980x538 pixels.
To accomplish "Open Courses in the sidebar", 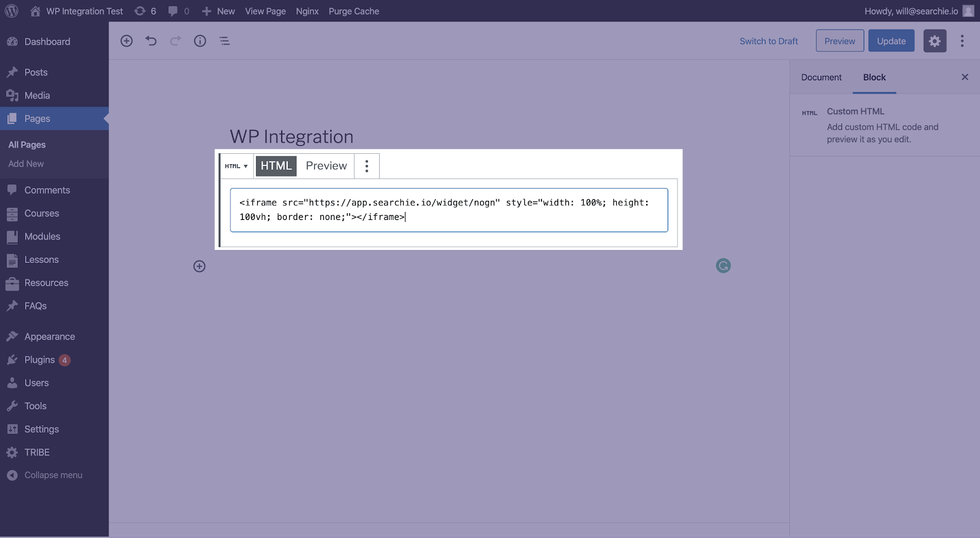I will click(55, 213).
